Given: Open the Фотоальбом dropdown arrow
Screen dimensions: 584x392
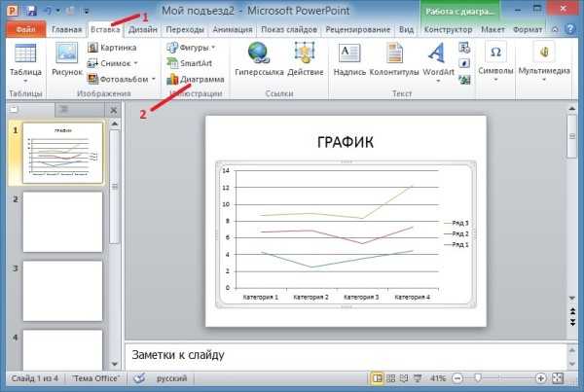Looking at the screenshot, I should click(x=154, y=79).
